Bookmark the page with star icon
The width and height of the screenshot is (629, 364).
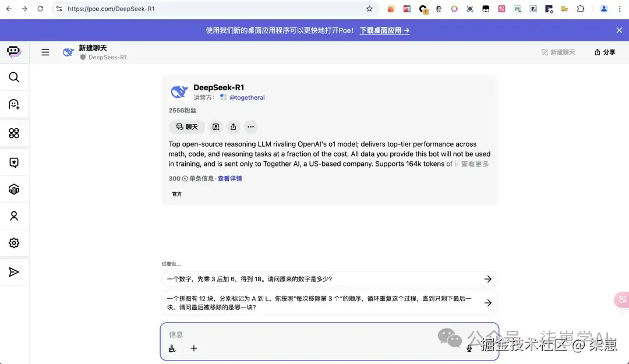(x=369, y=9)
